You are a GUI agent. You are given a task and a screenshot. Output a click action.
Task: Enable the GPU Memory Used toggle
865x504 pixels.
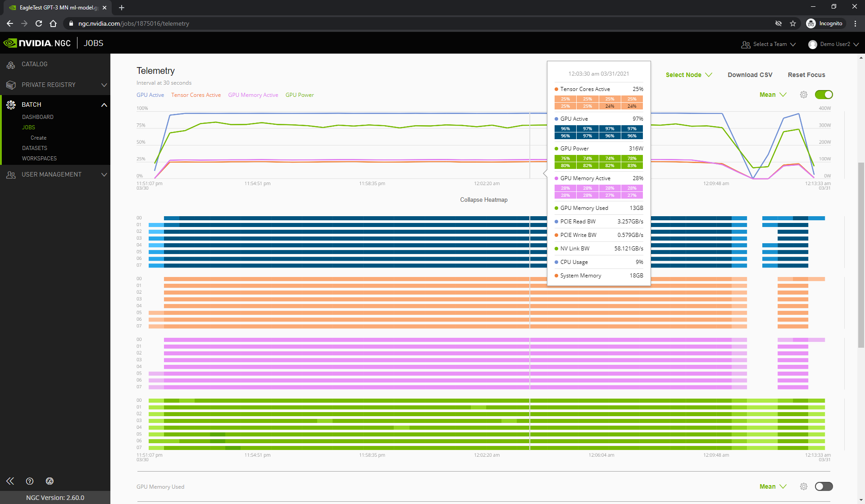click(824, 486)
